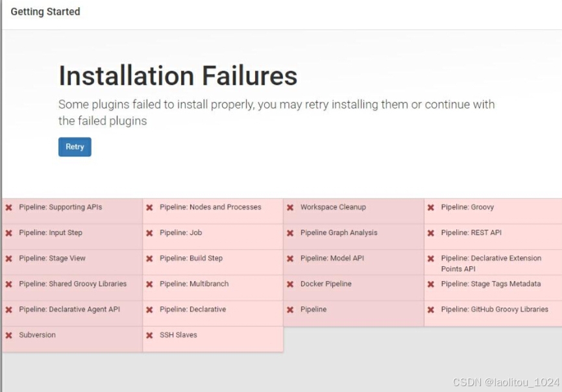Select 'Pipeline: GitHub Groovy Libraries' text
Screen dimensions: 562x392
(495, 309)
